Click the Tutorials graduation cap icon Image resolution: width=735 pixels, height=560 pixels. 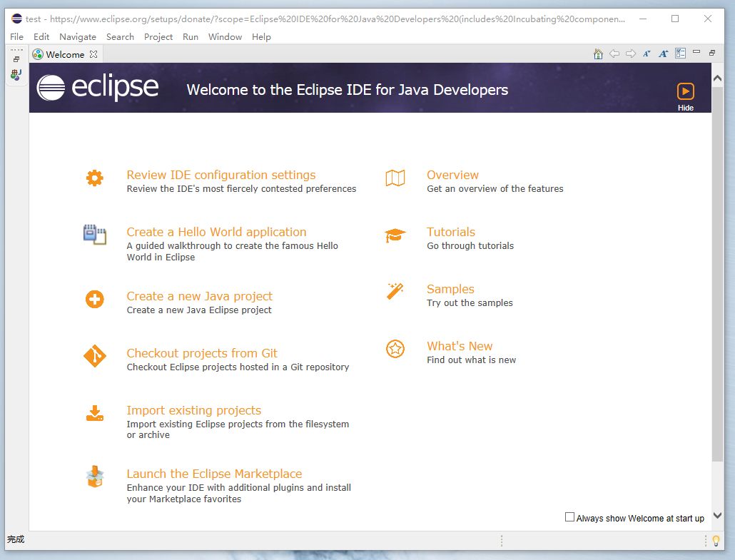395,235
